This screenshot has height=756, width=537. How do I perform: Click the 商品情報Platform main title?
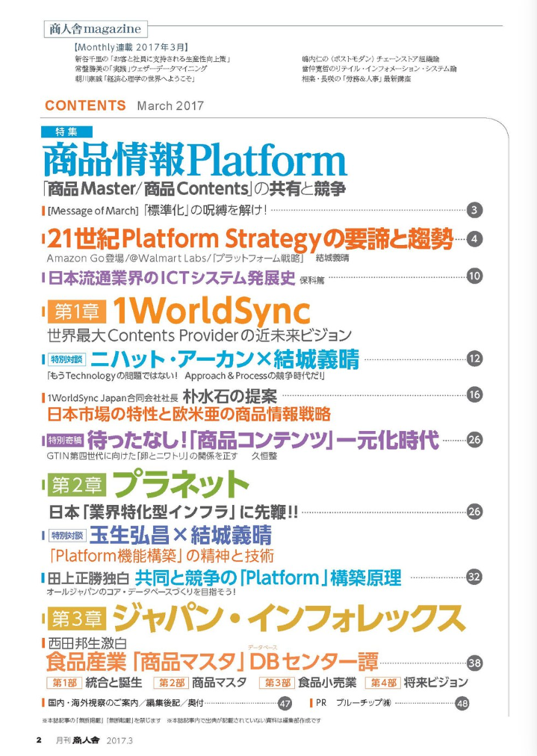point(195,160)
